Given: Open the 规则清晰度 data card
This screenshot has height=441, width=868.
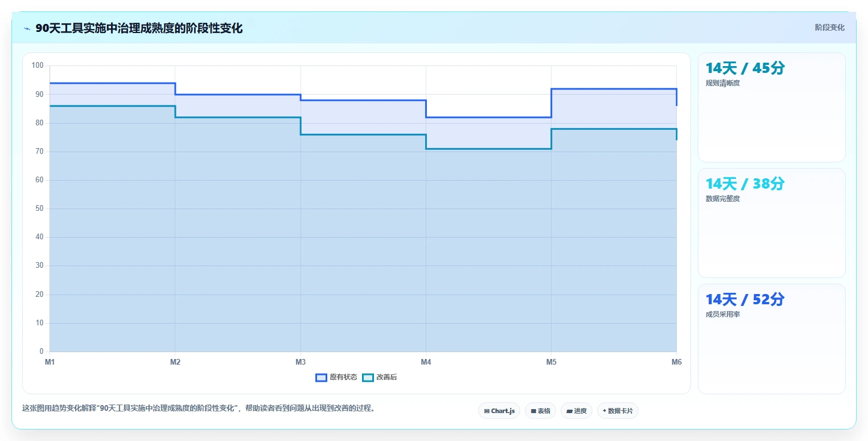Looking at the screenshot, I should pos(771,107).
